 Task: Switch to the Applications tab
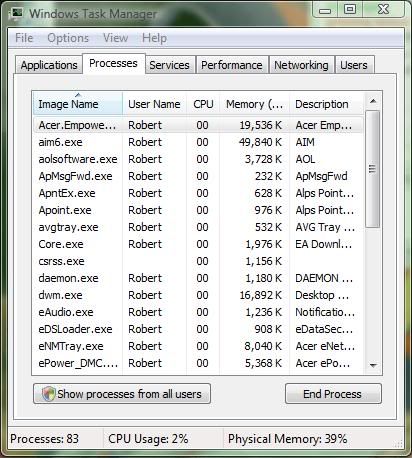click(49, 65)
